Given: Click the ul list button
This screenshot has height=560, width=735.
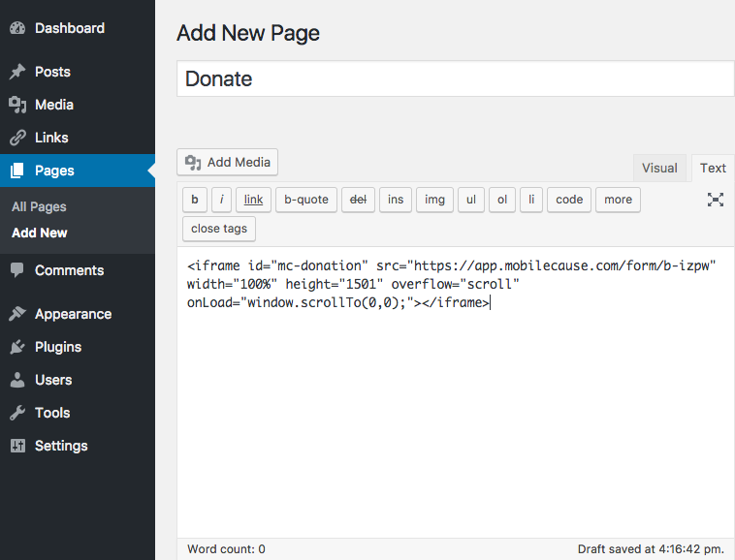Looking at the screenshot, I should click(x=471, y=200).
